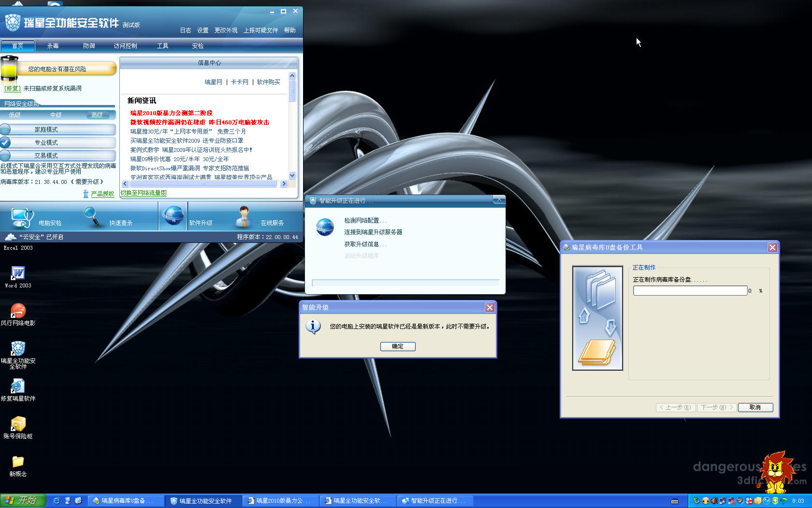Screen dimensions: 812x508
Task: Open 在线服务 online service
Action: [x=244, y=216]
